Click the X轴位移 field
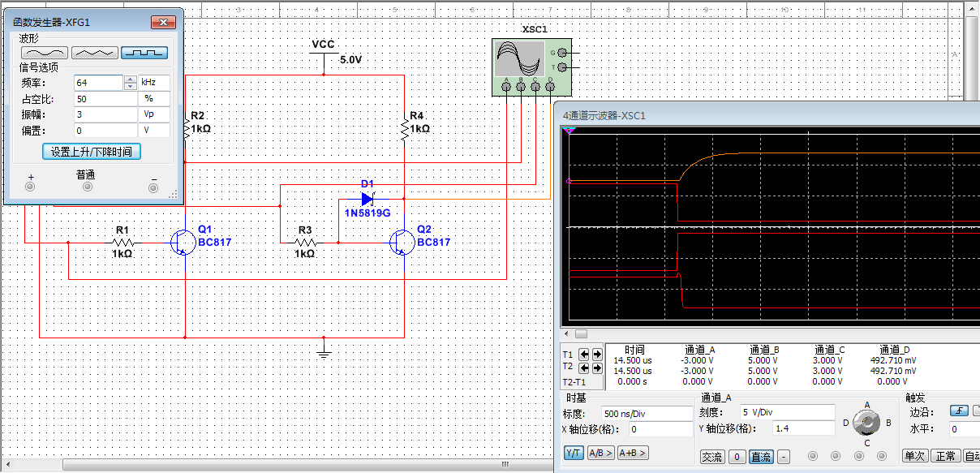Image resolution: width=980 pixels, height=473 pixels. pyautogui.click(x=660, y=429)
